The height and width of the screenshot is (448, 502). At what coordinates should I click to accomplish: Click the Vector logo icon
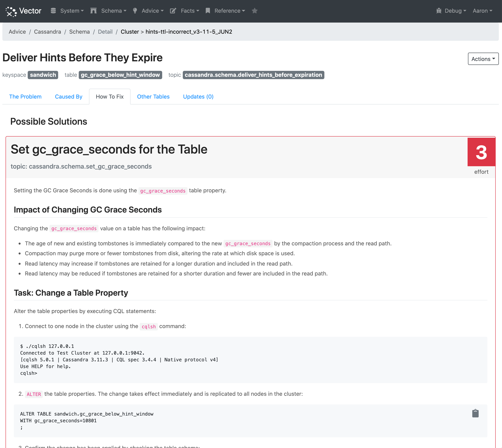(11, 11)
